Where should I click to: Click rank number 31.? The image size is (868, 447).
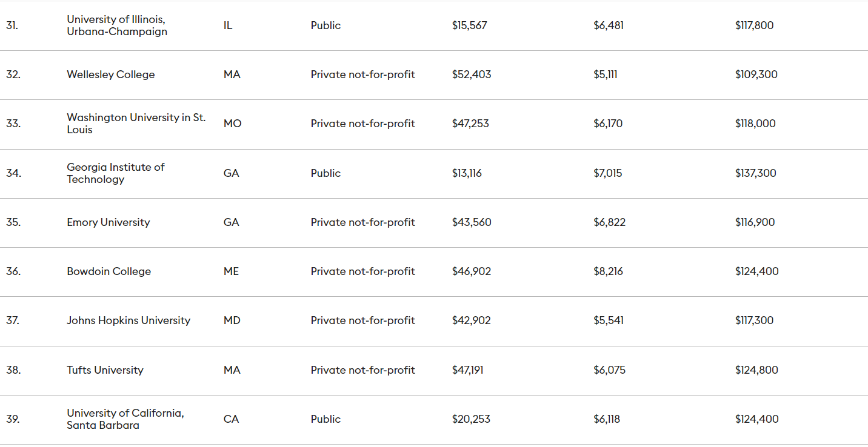click(12, 25)
